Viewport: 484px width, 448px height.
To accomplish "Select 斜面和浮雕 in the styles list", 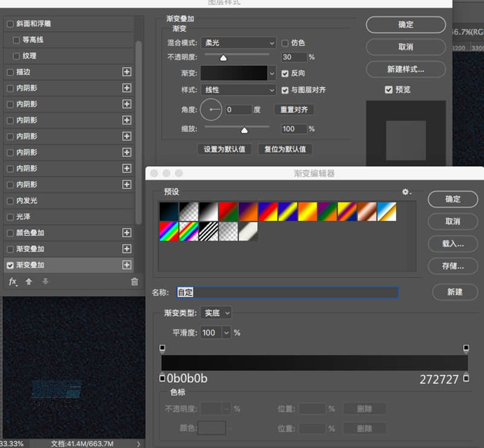I will 33,24.
